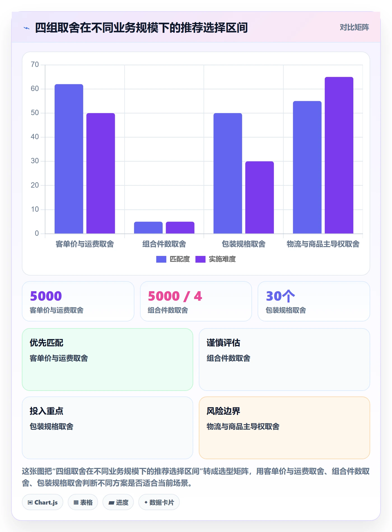Select the 优先匹配 green card
This screenshot has width=392, height=532.
click(108, 360)
